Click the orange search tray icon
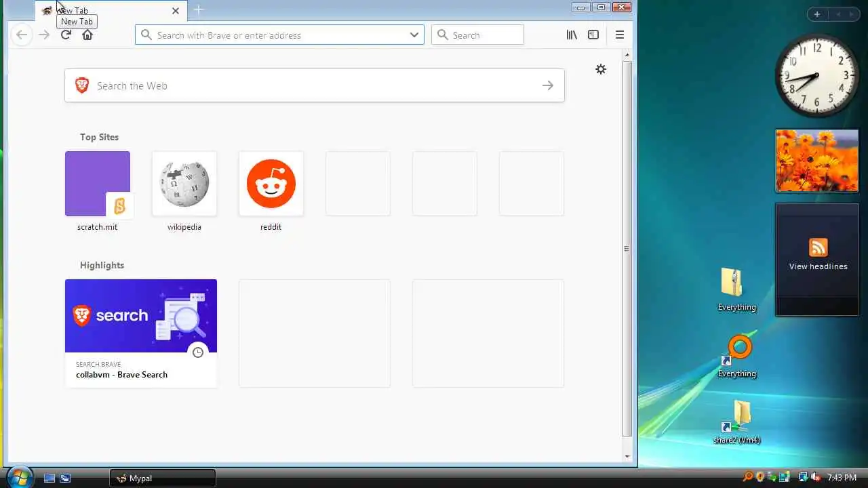 point(748,477)
